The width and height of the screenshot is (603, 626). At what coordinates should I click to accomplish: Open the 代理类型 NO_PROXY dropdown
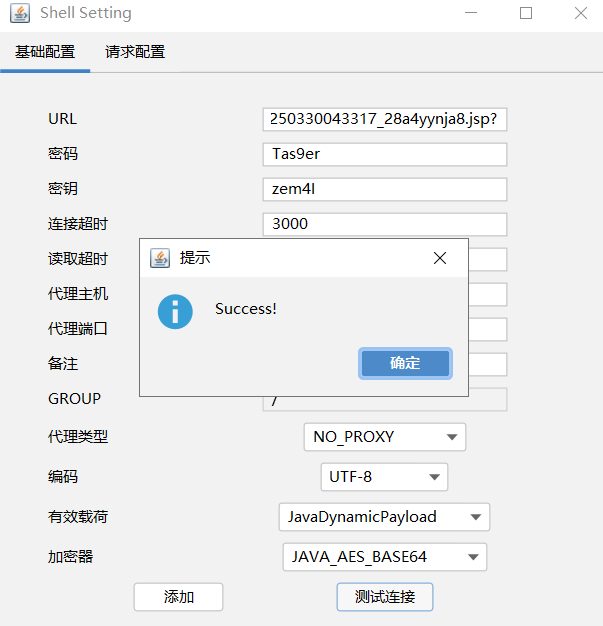pos(384,437)
